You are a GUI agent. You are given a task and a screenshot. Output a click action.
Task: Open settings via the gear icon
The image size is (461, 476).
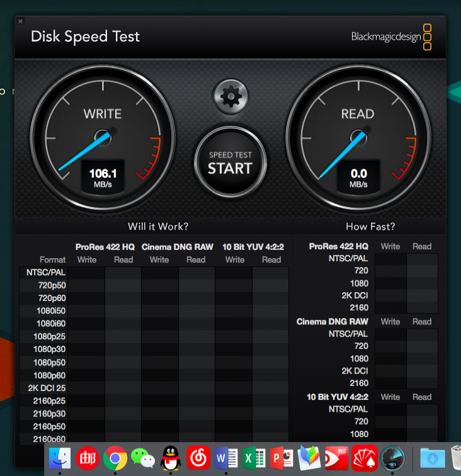(x=230, y=96)
